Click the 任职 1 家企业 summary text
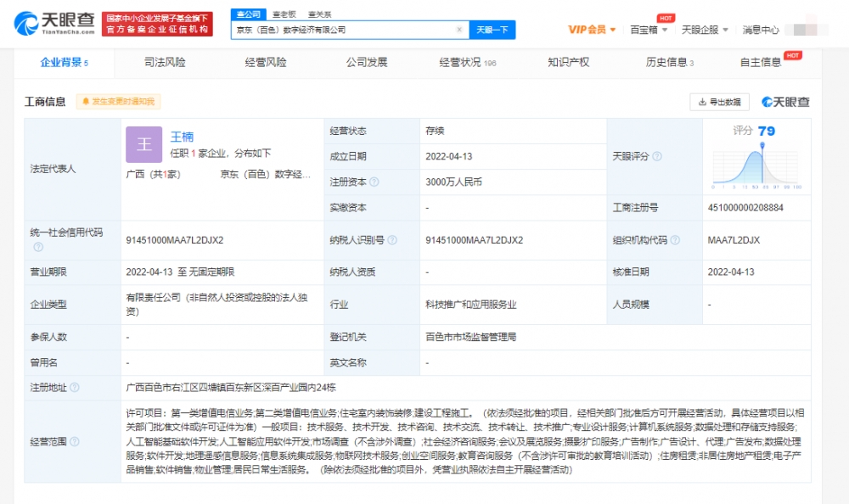 tap(221, 154)
